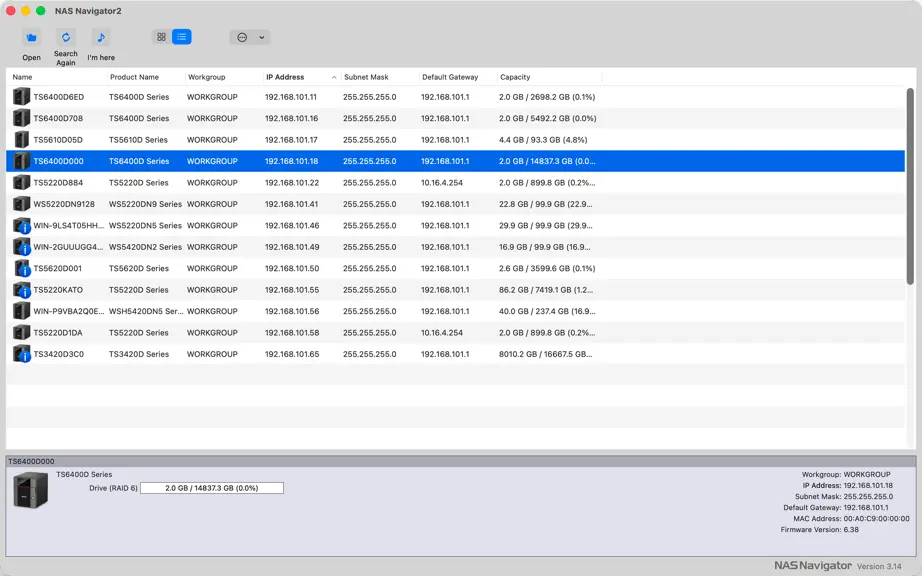Viewport: 922px width, 576px height.
Task: Sort by Product Name column header
Action: [134, 77]
